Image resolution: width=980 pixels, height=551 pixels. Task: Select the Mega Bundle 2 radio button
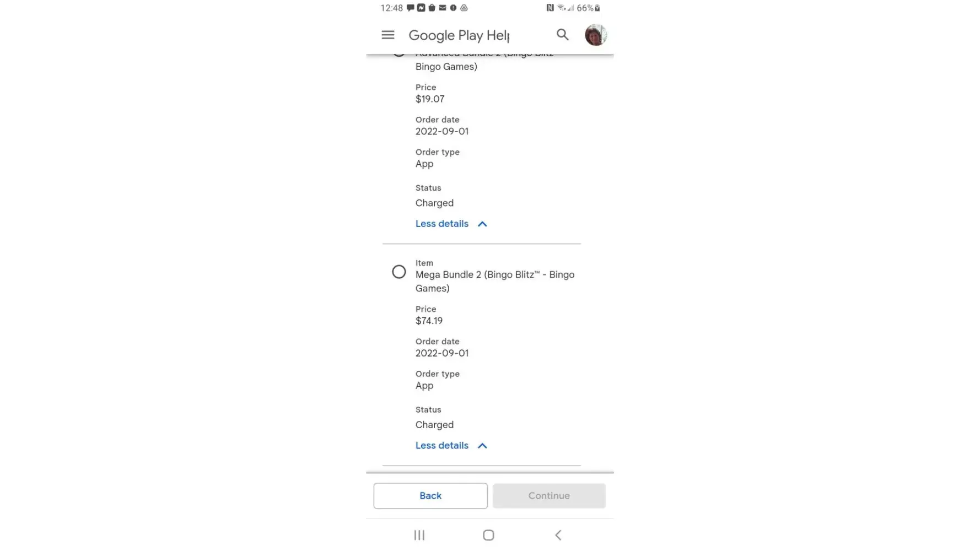(399, 272)
